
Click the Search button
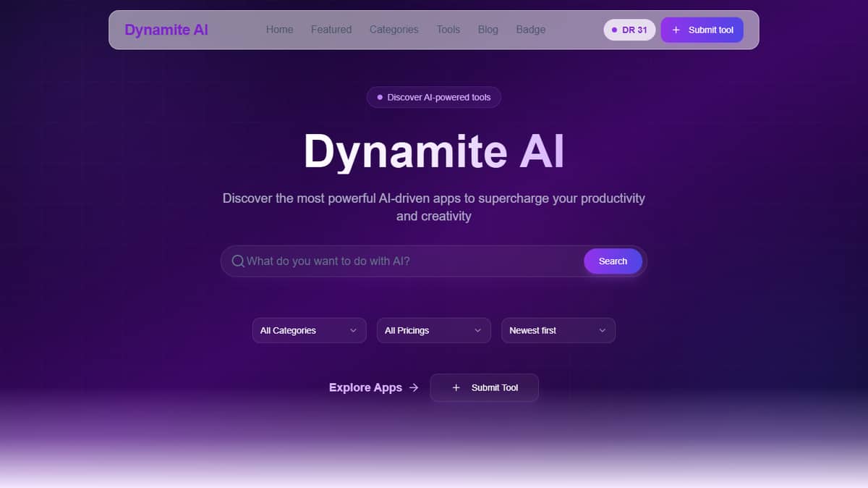613,261
